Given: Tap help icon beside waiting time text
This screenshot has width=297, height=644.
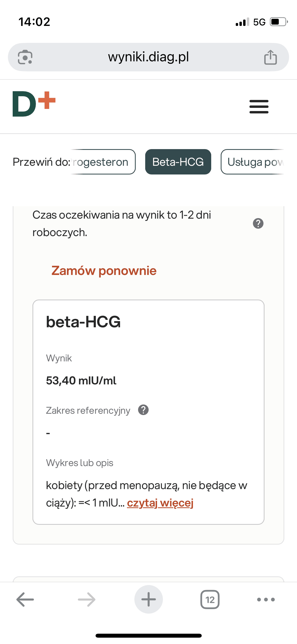Looking at the screenshot, I should tap(258, 223).
